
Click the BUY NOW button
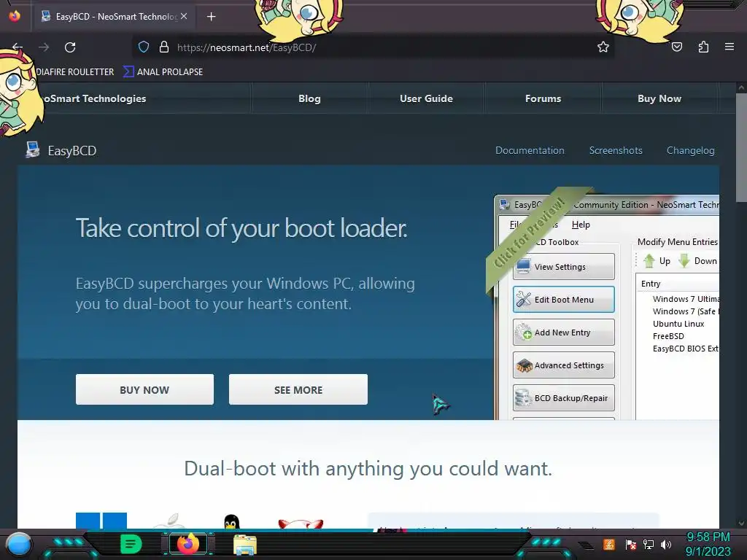(x=144, y=389)
